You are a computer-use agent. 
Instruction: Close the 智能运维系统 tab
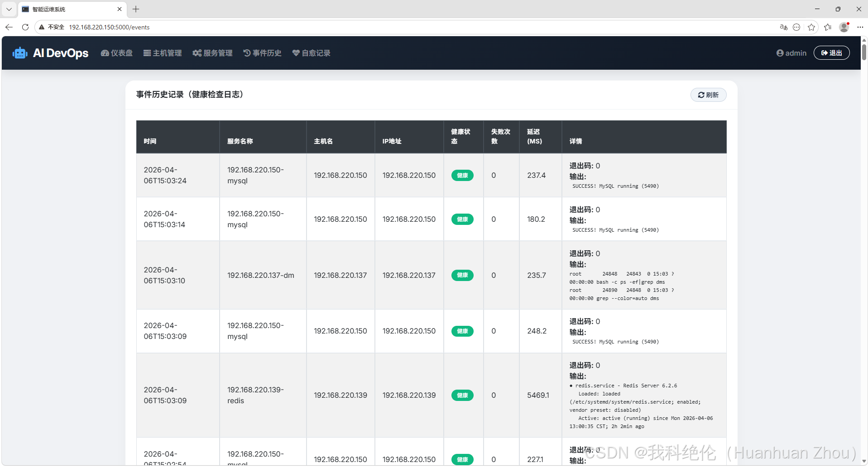tap(120, 9)
